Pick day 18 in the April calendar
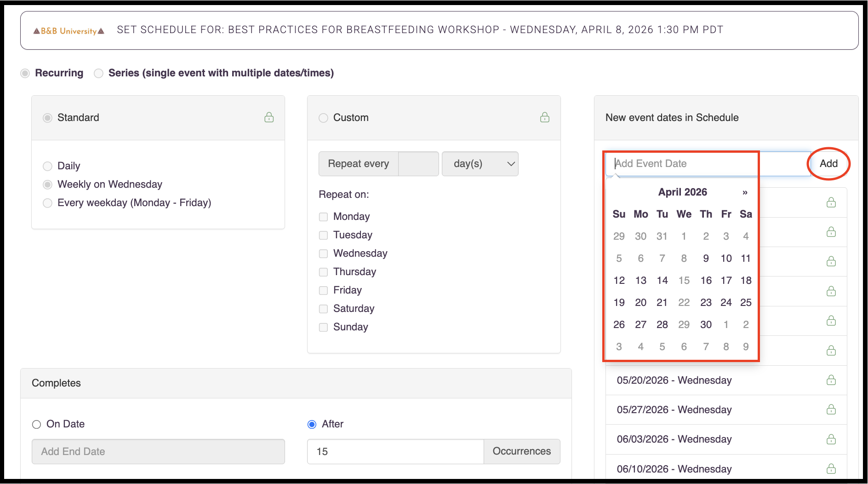The width and height of the screenshot is (868, 484). pyautogui.click(x=746, y=280)
